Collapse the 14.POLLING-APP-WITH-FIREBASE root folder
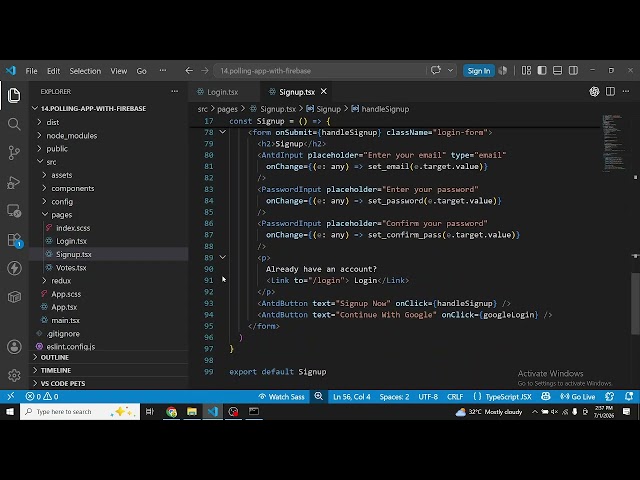 (35, 108)
